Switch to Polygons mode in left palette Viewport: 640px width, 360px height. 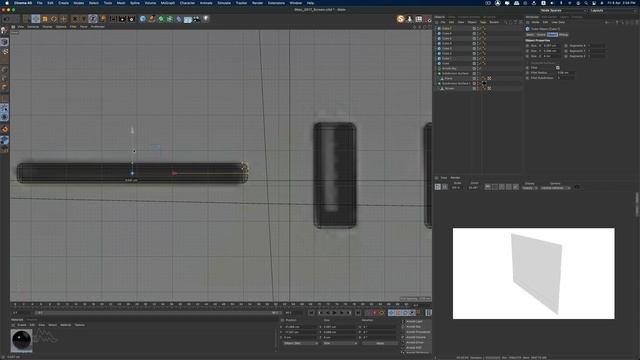pos(4,88)
